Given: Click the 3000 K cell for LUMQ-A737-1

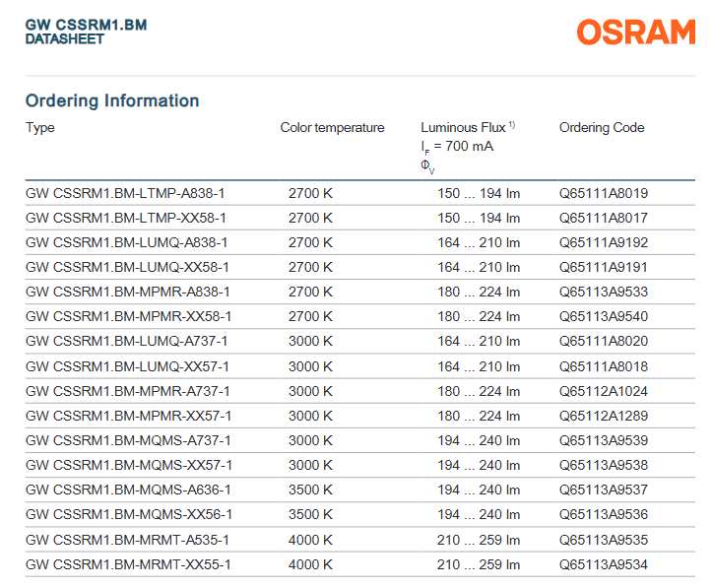Looking at the screenshot, I should 310,341.
